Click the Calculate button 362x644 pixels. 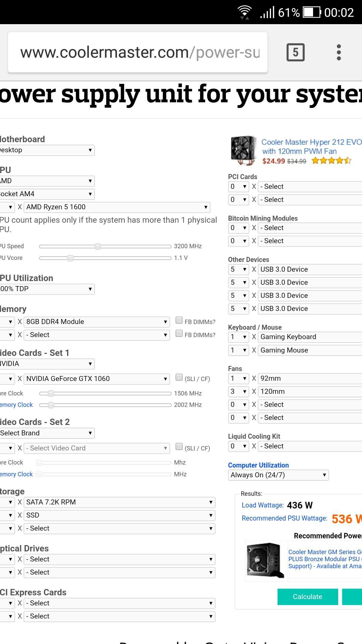(x=308, y=597)
